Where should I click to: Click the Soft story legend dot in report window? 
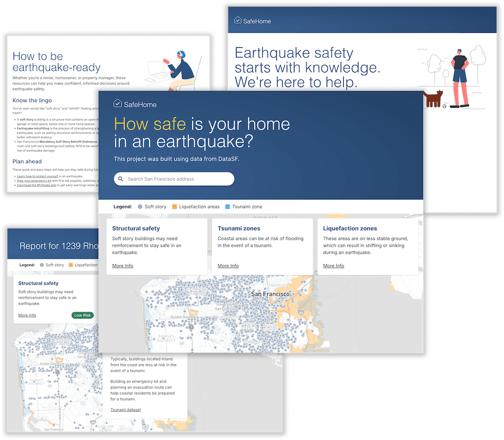pos(42,265)
